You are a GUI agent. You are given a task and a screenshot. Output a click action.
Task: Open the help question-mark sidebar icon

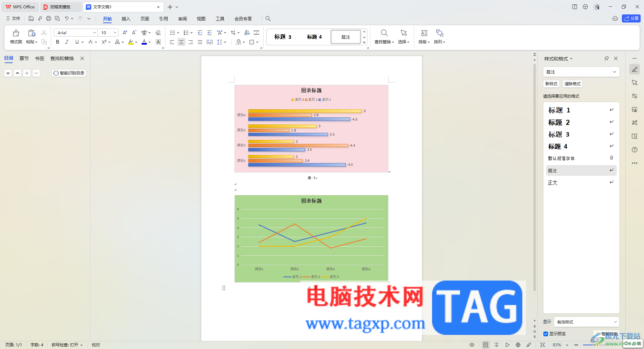(635, 150)
